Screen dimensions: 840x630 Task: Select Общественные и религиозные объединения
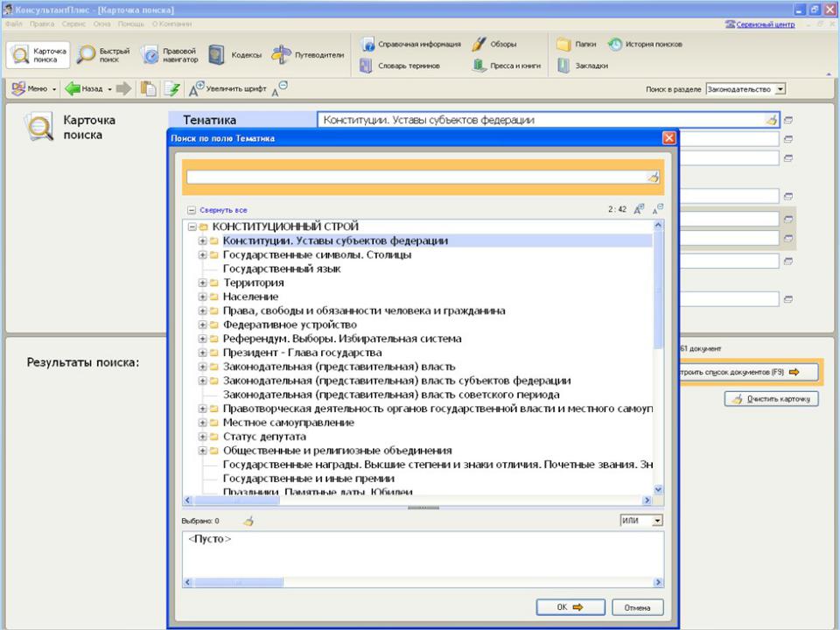tap(337, 450)
